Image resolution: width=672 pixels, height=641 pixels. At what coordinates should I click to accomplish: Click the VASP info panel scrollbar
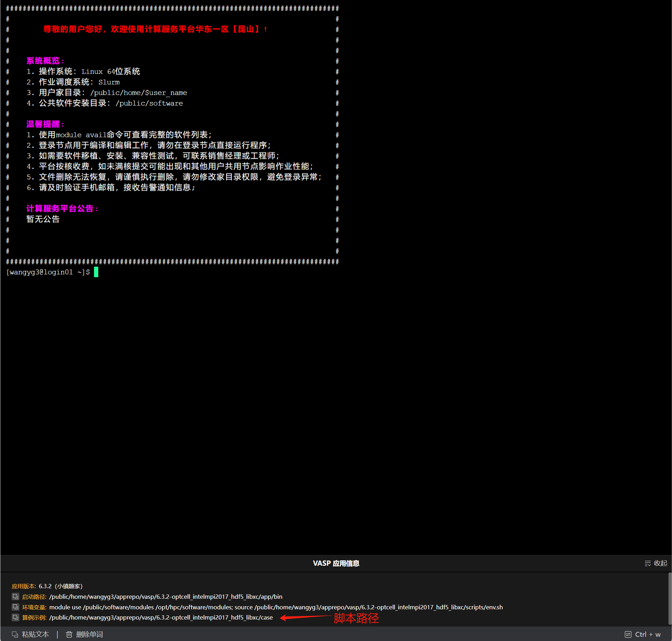point(670,598)
